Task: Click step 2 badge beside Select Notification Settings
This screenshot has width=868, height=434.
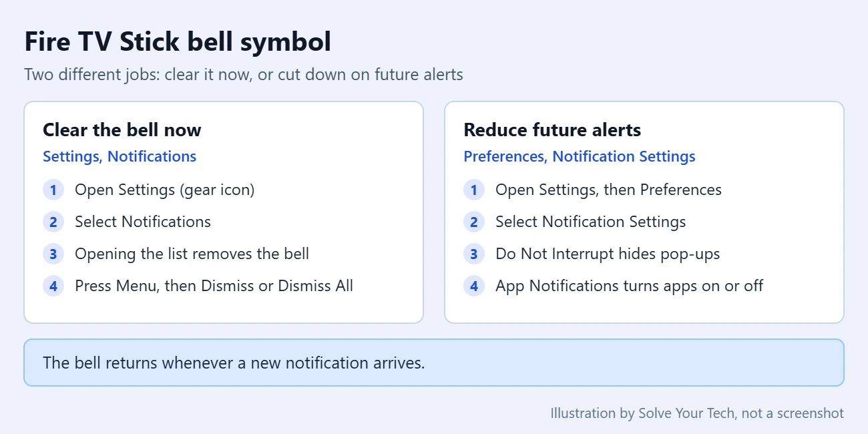Action: pos(474,222)
